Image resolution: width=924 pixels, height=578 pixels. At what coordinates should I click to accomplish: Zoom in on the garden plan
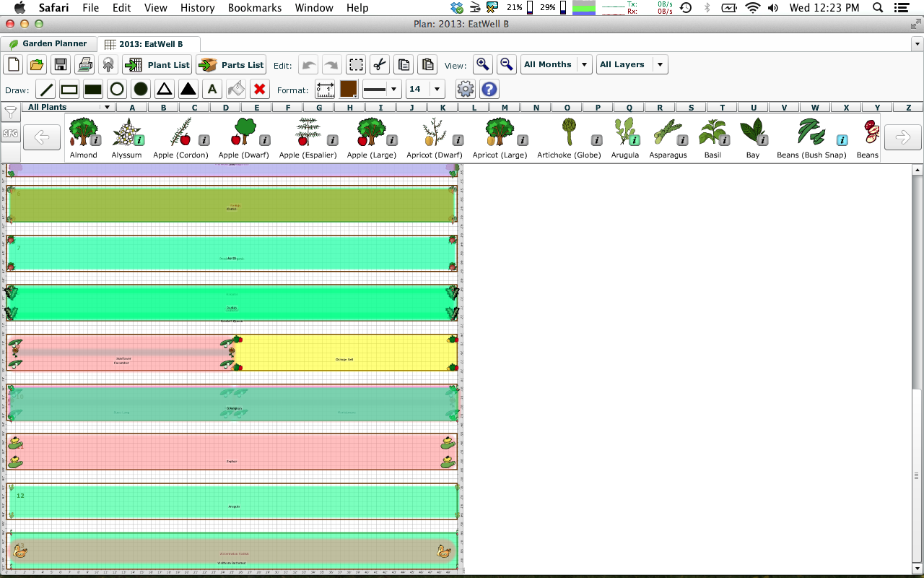[x=483, y=64]
